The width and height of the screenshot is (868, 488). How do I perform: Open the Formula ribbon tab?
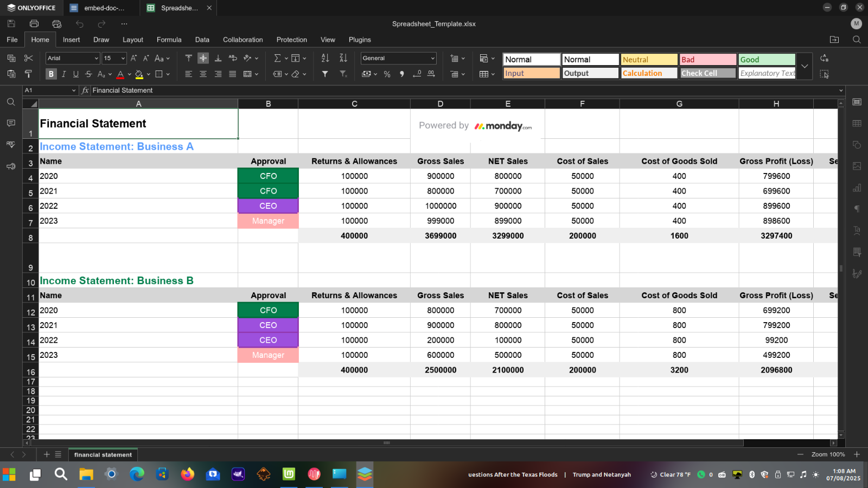click(169, 40)
